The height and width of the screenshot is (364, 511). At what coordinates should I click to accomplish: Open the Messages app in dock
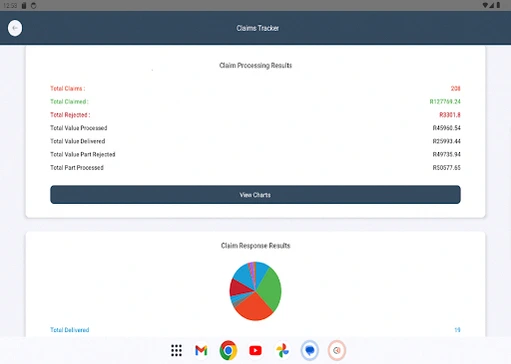[x=310, y=350]
